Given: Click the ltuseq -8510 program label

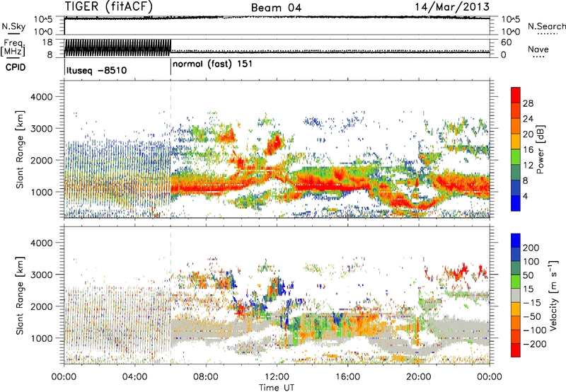Looking at the screenshot, I should click(x=96, y=70).
